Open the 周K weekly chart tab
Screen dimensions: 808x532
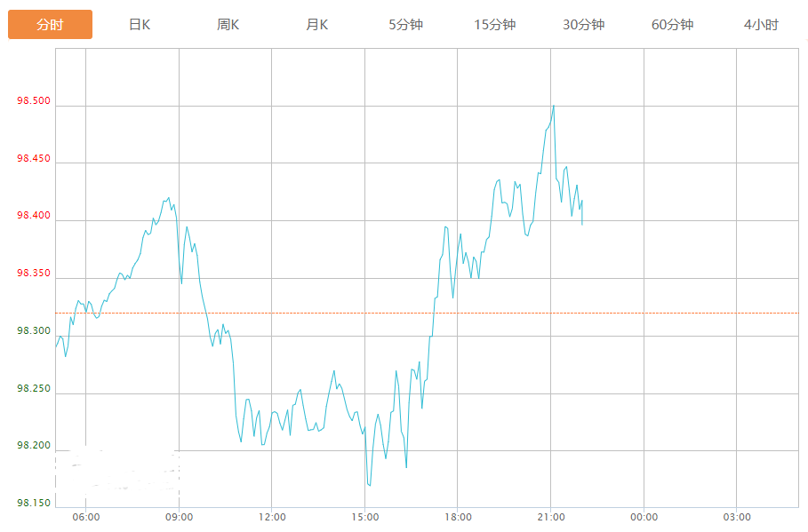(x=228, y=25)
